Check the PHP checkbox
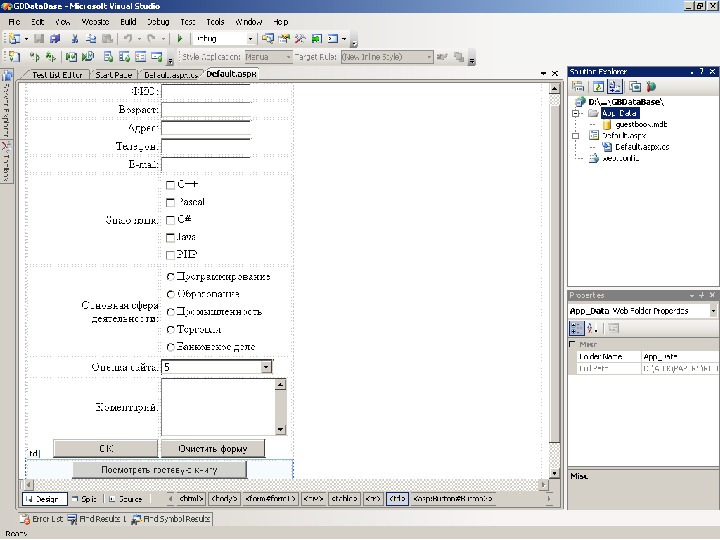 click(170, 255)
